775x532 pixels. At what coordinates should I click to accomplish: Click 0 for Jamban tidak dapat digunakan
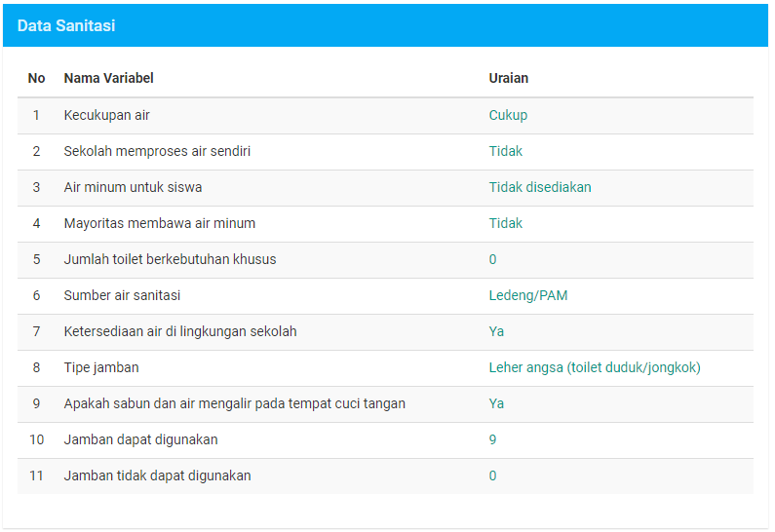point(492,475)
